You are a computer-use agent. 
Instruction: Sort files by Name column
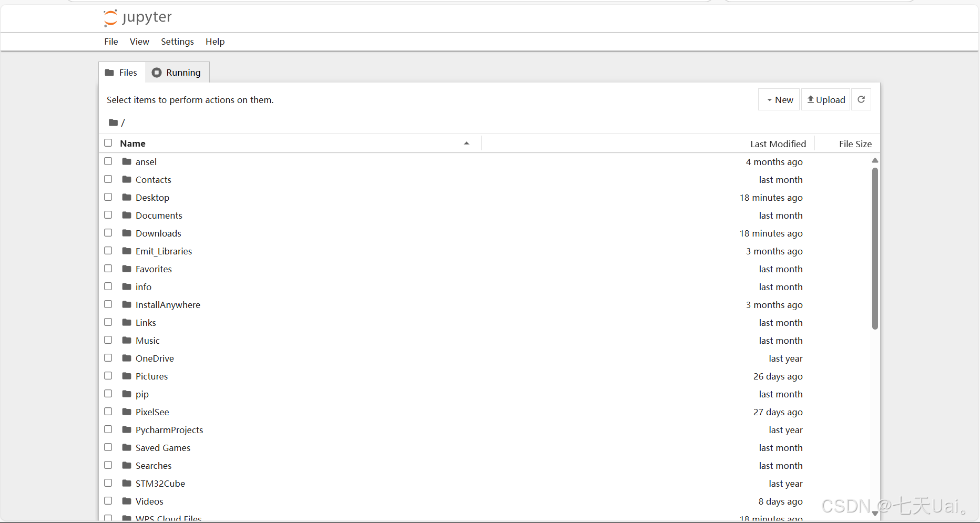132,143
